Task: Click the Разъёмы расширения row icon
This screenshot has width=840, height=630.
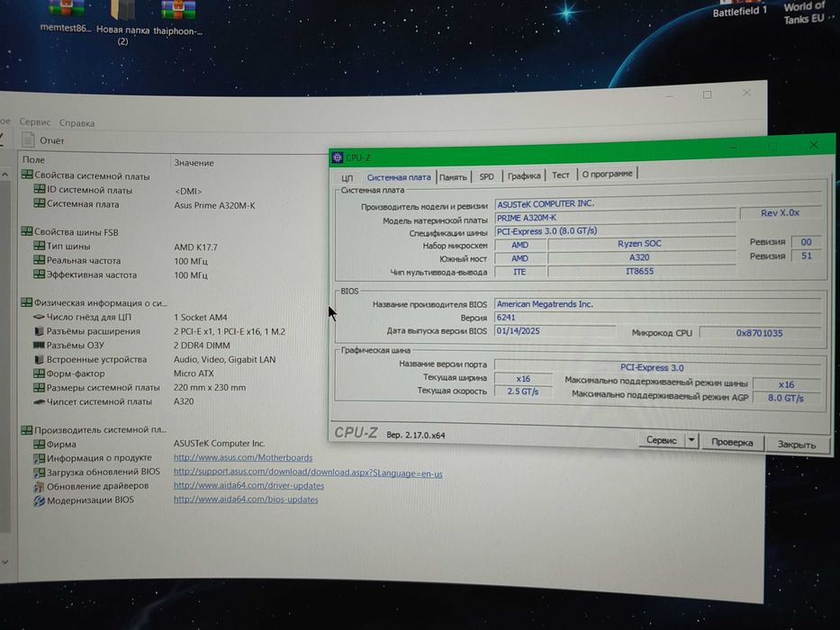Action: [39, 331]
